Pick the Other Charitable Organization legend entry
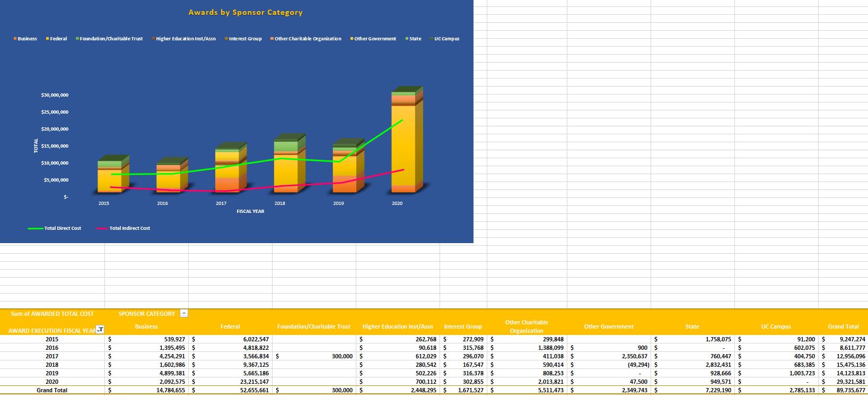 coord(308,39)
